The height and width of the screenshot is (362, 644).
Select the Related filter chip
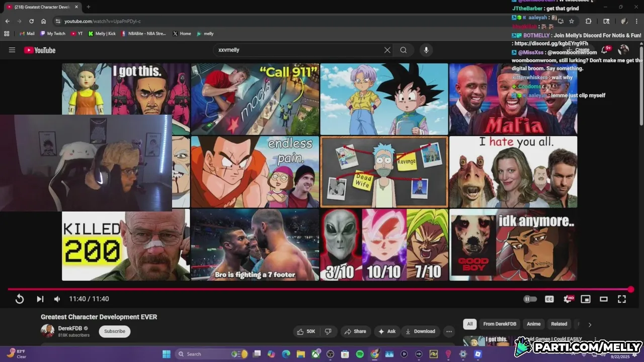[x=559, y=324]
